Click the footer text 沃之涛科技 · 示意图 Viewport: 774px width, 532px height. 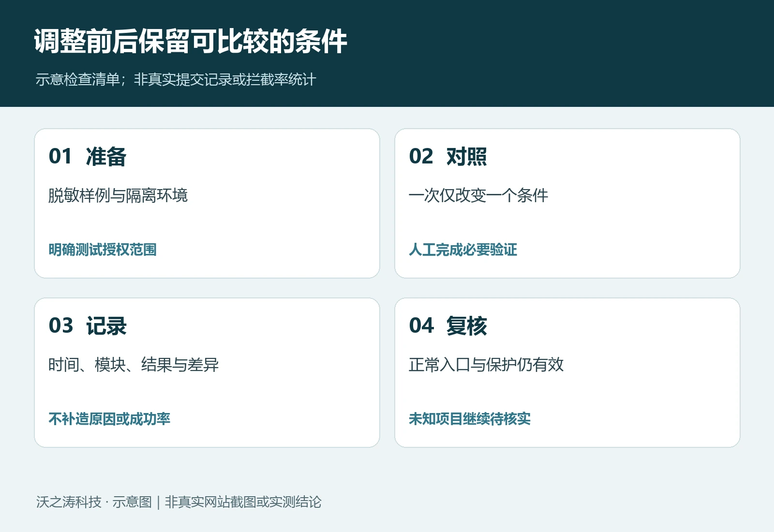(94, 502)
